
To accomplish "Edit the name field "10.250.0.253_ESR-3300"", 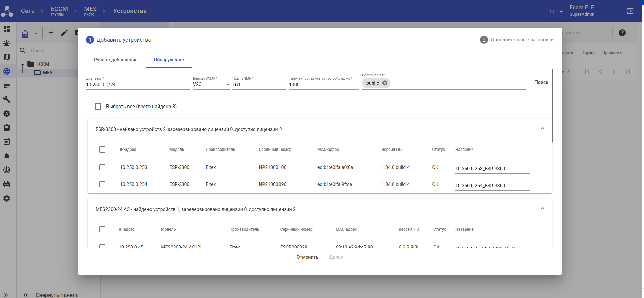I will (x=493, y=169).
